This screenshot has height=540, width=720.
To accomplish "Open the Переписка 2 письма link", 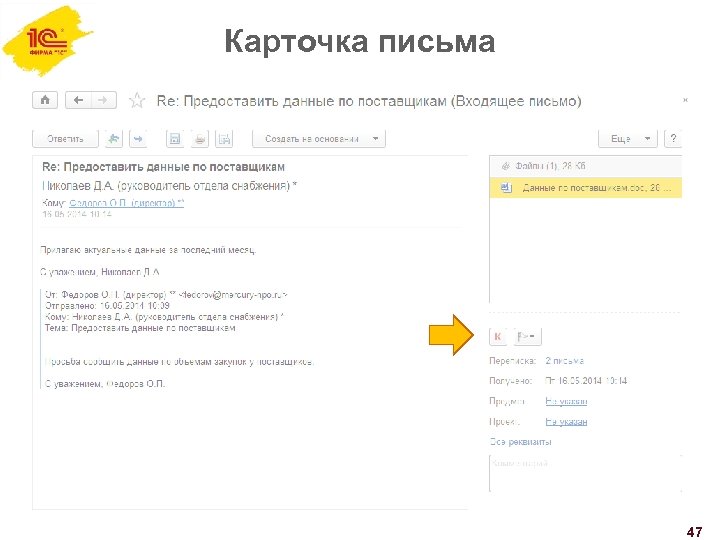I will click(564, 361).
